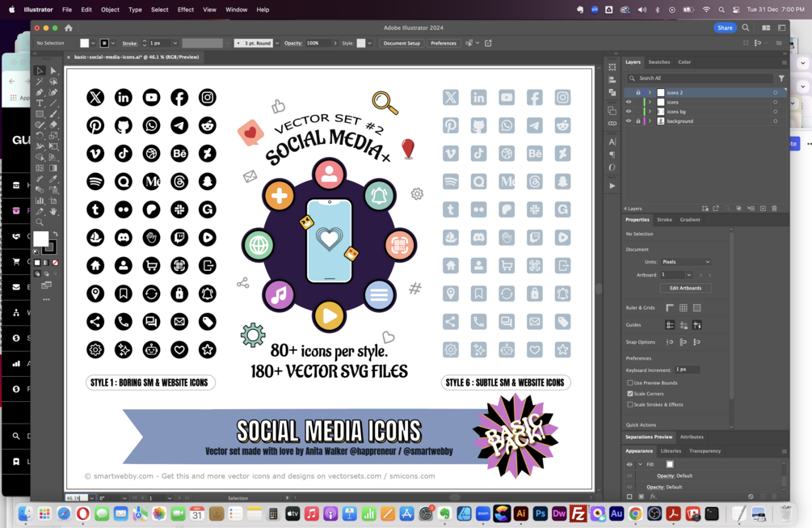Image resolution: width=812 pixels, height=528 pixels.
Task: Open the Artboard number dropdown
Action: coord(688,275)
